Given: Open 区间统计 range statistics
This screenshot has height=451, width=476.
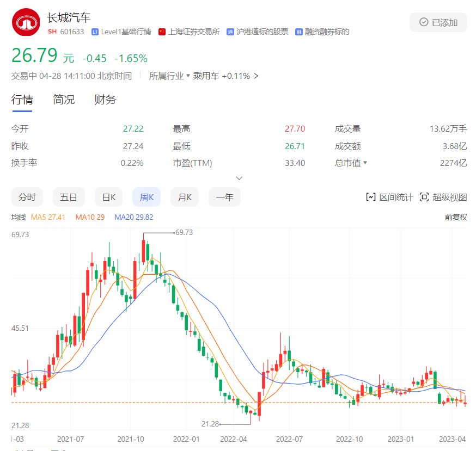Looking at the screenshot, I should [389, 197].
